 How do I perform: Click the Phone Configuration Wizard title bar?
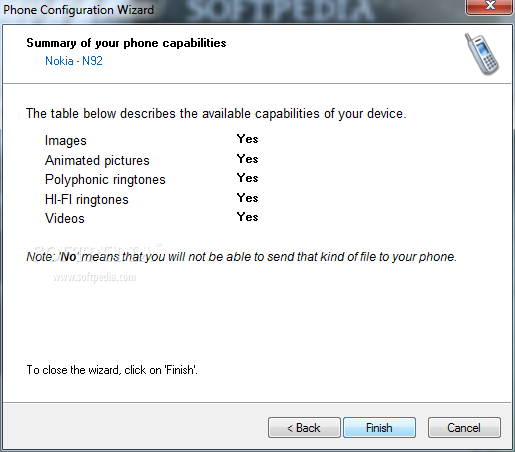click(233, 10)
